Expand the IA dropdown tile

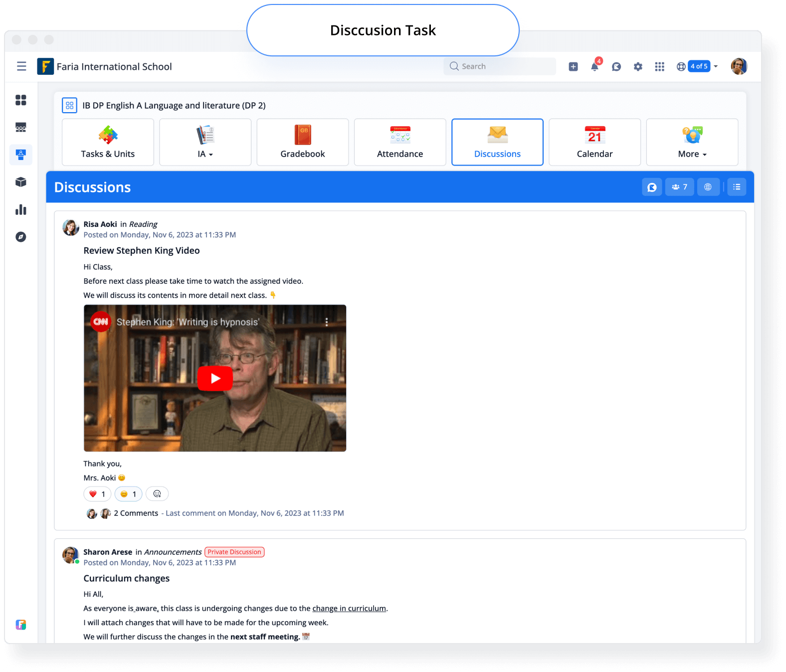click(205, 142)
